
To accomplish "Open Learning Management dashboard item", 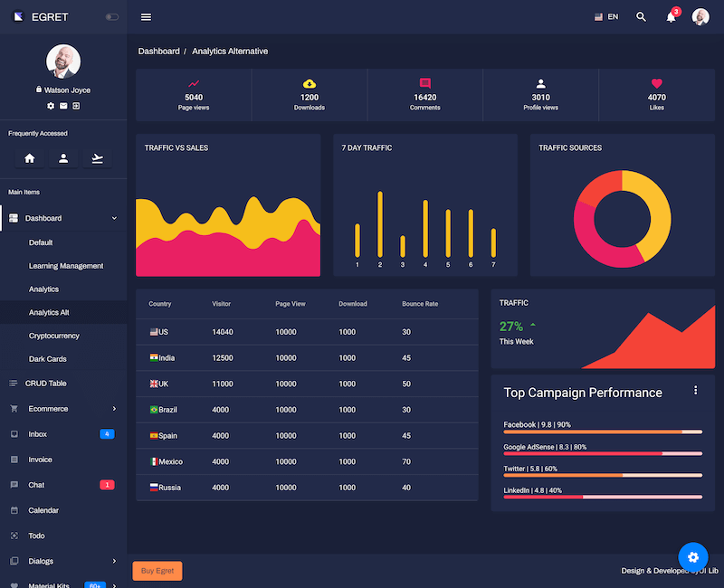I will [66, 266].
